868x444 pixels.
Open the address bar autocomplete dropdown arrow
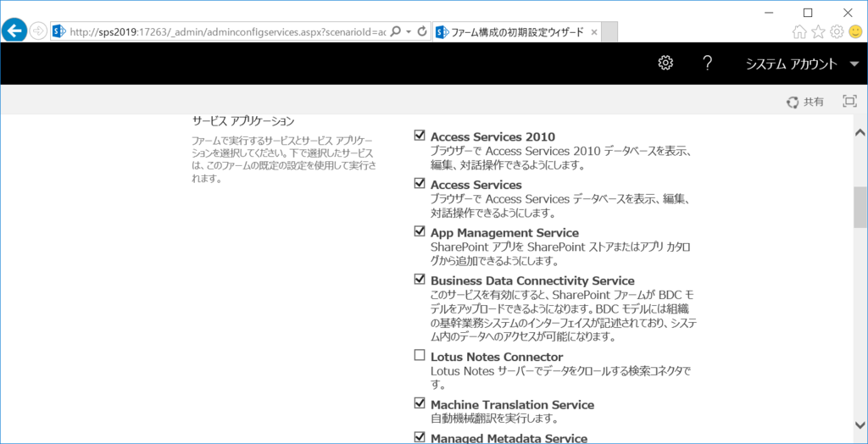click(409, 31)
